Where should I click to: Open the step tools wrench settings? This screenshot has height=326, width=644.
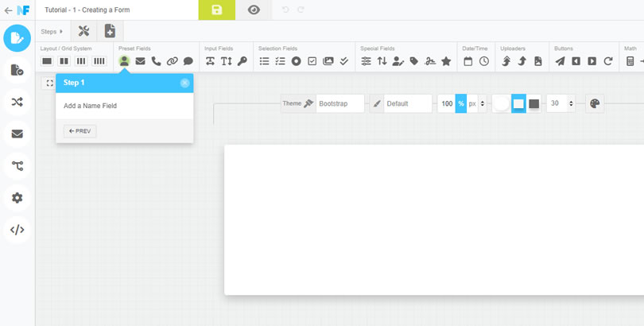tap(83, 31)
